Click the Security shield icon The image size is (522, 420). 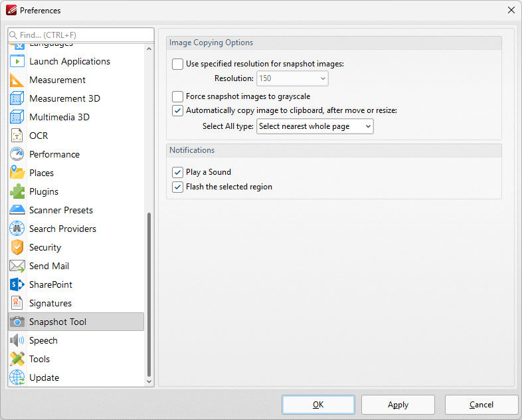(x=17, y=247)
